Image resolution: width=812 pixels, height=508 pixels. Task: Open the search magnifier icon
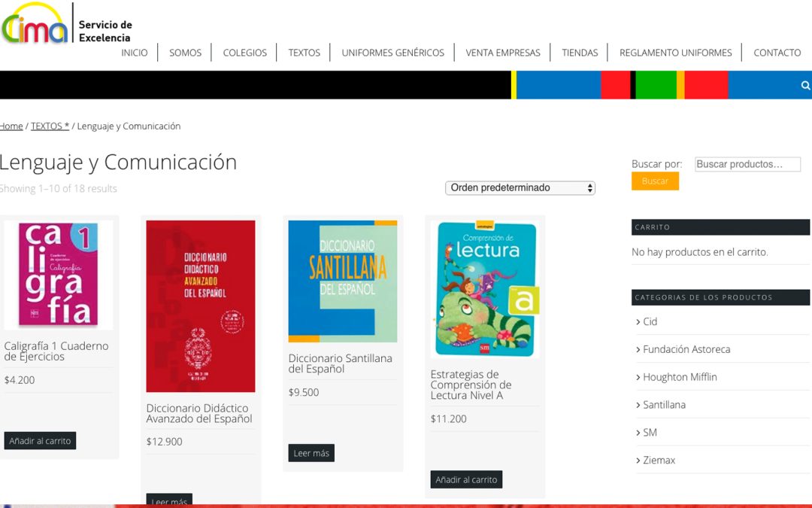[x=805, y=86]
